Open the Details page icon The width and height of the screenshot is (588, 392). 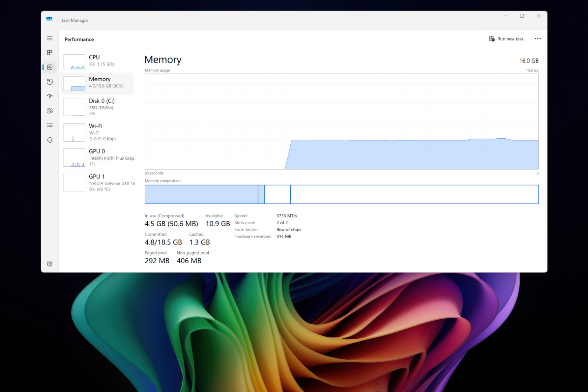(x=50, y=125)
